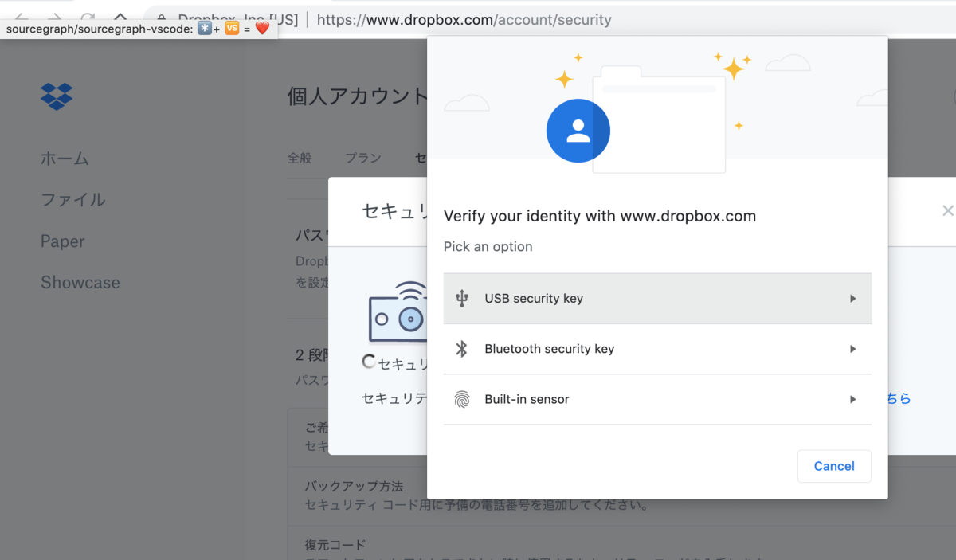Open Showcase in the Dropbox sidebar

pos(80,282)
